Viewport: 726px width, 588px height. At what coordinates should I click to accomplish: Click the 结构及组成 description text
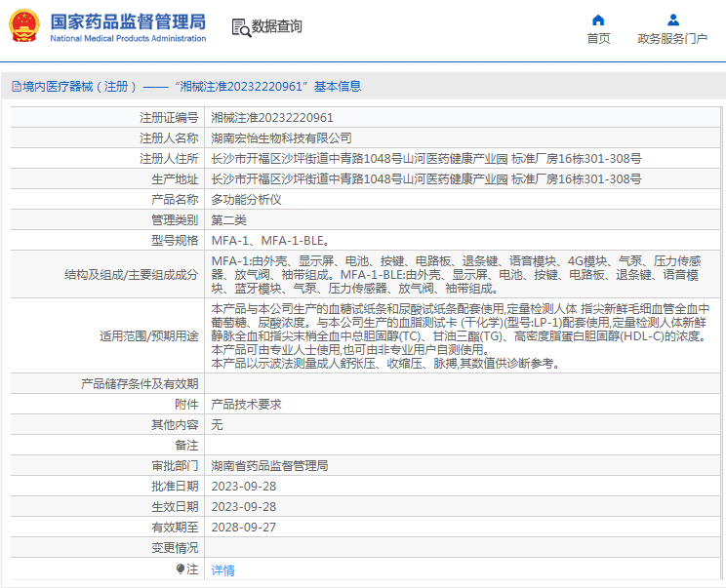coord(456,275)
